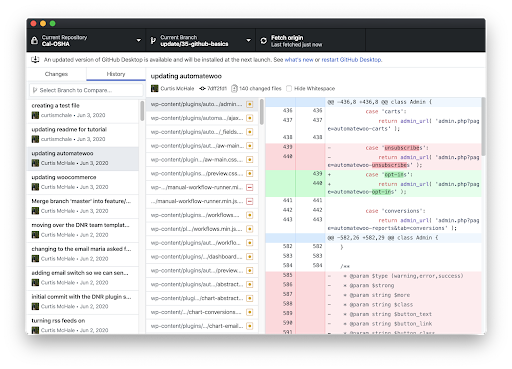This screenshot has height=369, width=512.
Task: Select commit 'creating a test file'
Action: (x=83, y=111)
